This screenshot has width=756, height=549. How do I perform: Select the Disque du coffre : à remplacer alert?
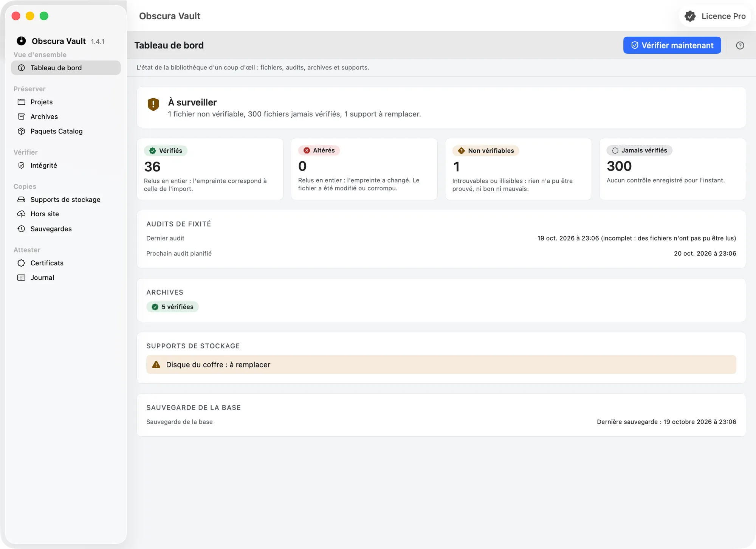(x=441, y=364)
